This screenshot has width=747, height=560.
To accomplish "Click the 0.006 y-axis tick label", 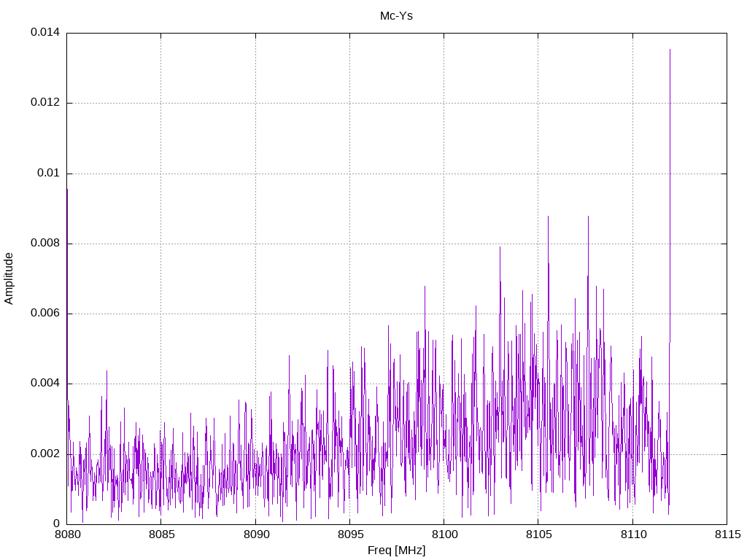I will click(44, 314).
